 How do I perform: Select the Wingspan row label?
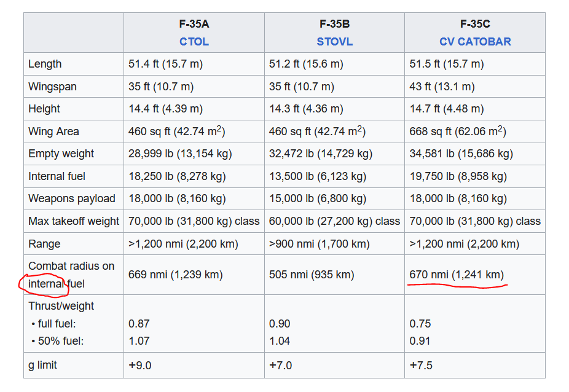[52, 87]
